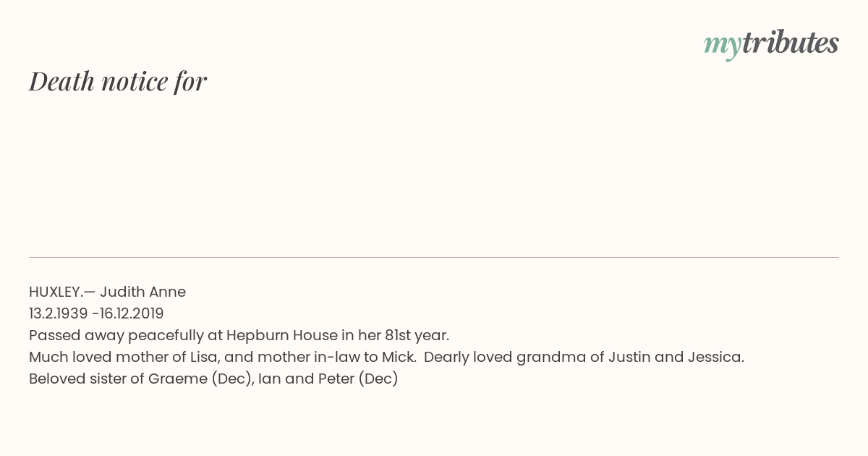
Task: Click the name "HUXLEY.— Judith Anne"
Action: click(x=107, y=292)
